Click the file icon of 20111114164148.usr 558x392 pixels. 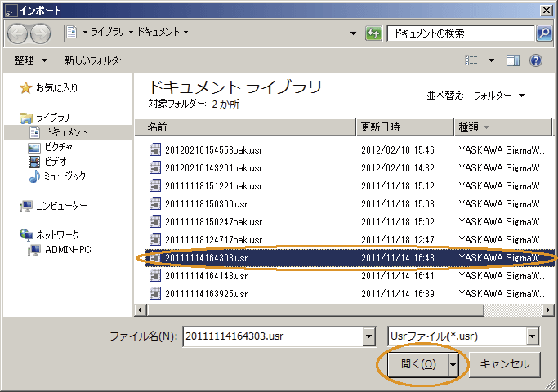coord(154,275)
